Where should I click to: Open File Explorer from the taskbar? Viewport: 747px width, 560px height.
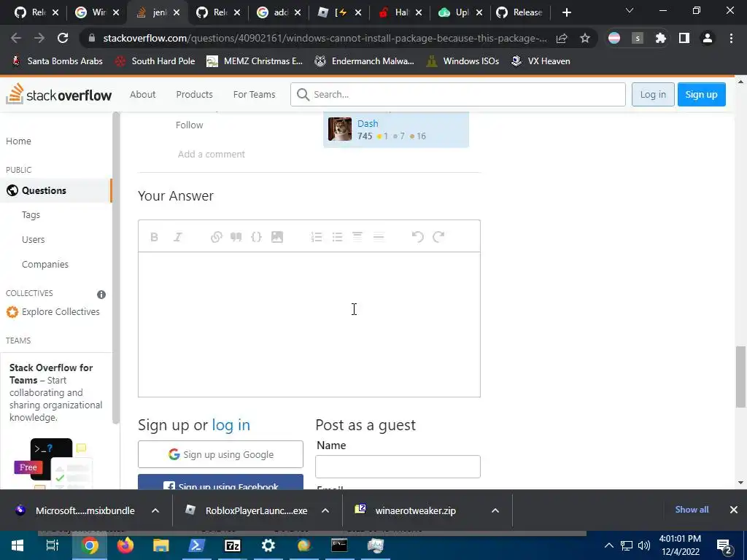[161, 545]
